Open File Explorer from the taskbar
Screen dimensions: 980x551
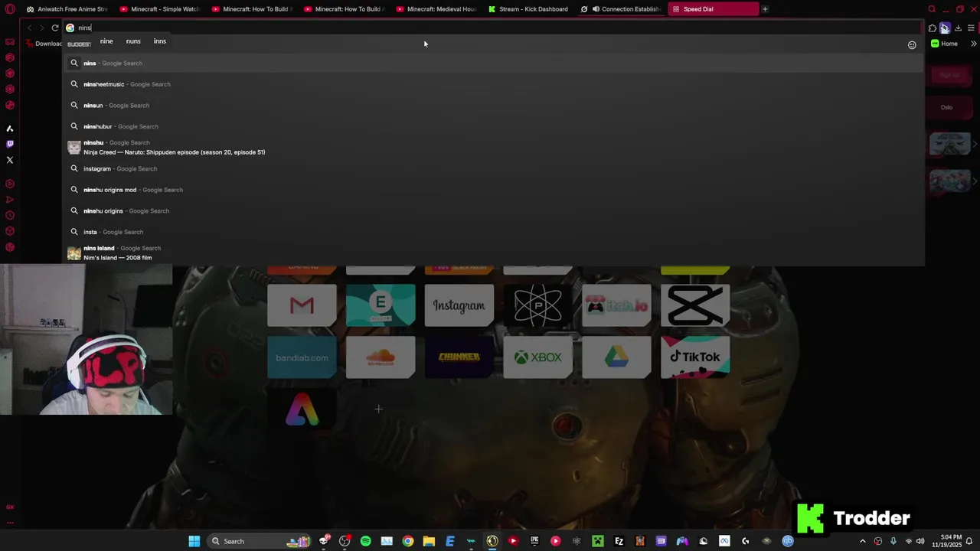(429, 541)
